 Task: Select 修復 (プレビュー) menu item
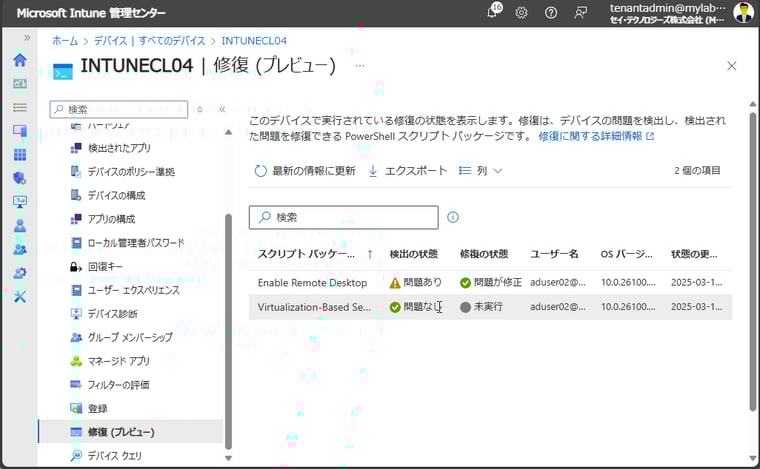click(x=131, y=432)
